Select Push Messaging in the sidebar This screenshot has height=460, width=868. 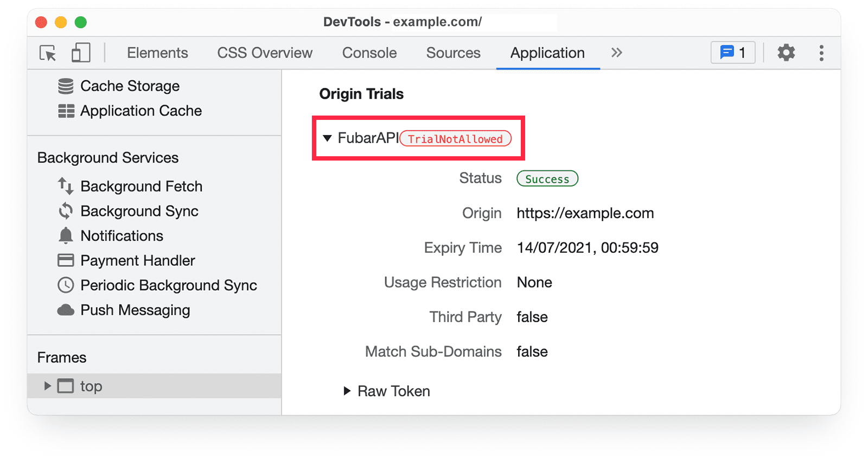[x=135, y=310]
